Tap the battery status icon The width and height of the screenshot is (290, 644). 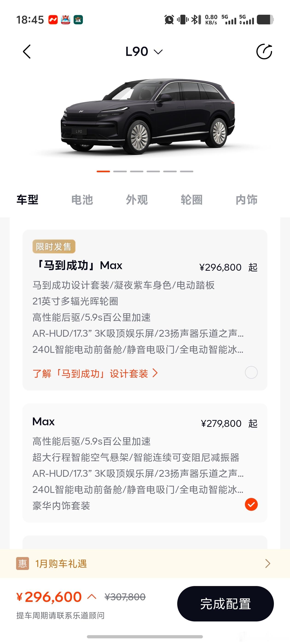[265, 20]
